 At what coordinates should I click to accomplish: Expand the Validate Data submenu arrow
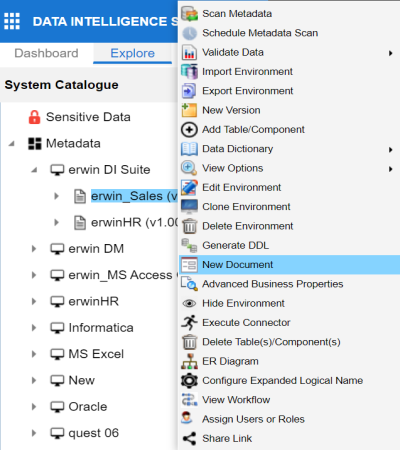click(x=390, y=53)
